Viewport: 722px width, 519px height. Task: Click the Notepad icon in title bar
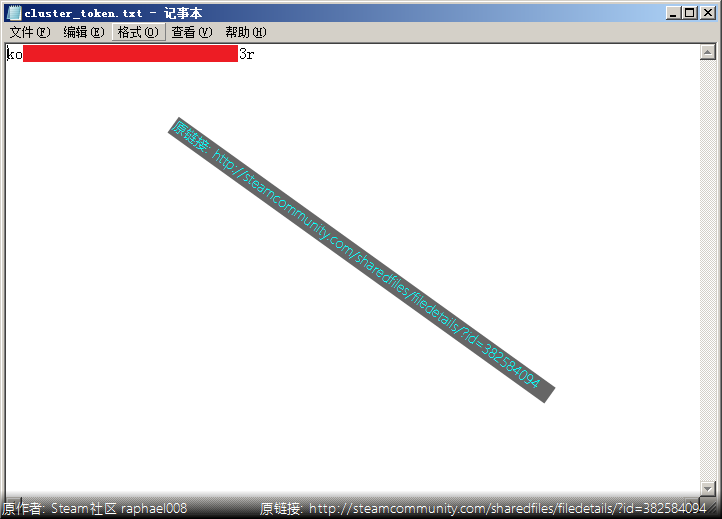pyautogui.click(x=14, y=13)
